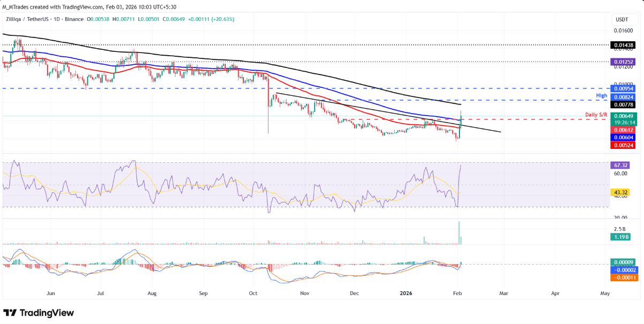
Task: Open the USDT currency selector top right
Action: coord(622,19)
